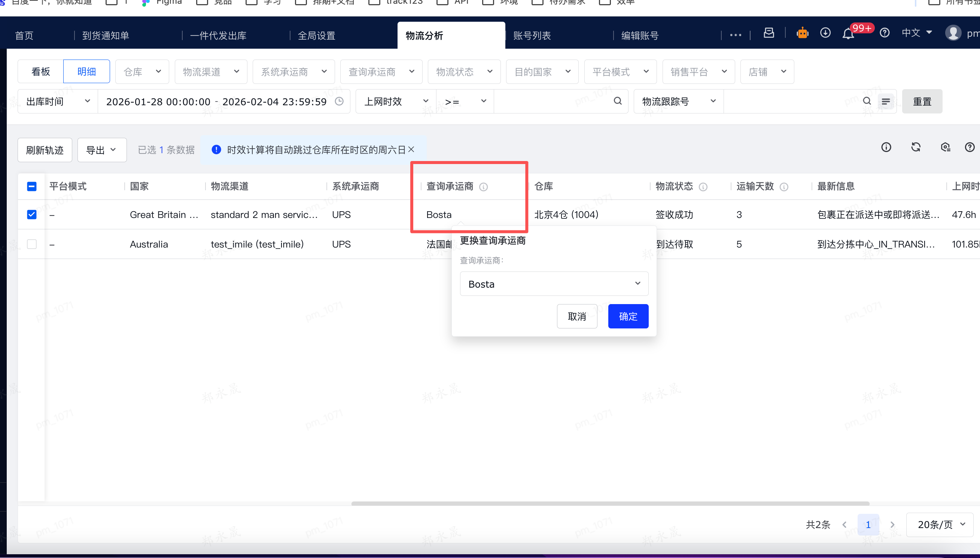
Task: Click the info icon beside 查询承运商 header
Action: pos(484,187)
